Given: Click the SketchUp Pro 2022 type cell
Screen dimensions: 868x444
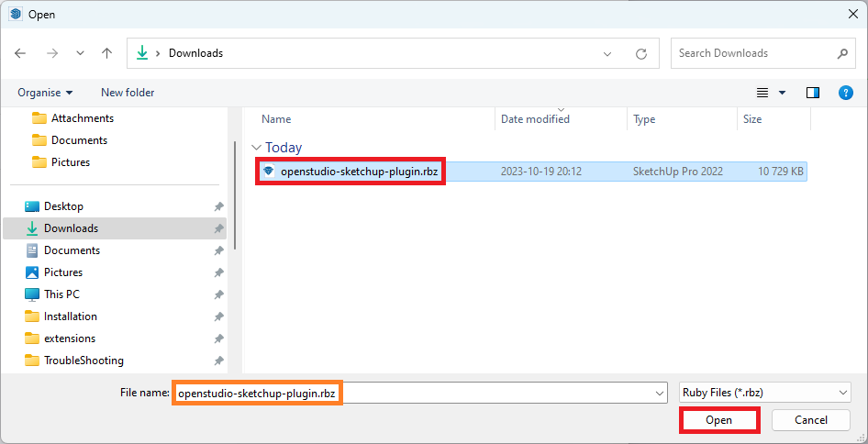Looking at the screenshot, I should [678, 172].
